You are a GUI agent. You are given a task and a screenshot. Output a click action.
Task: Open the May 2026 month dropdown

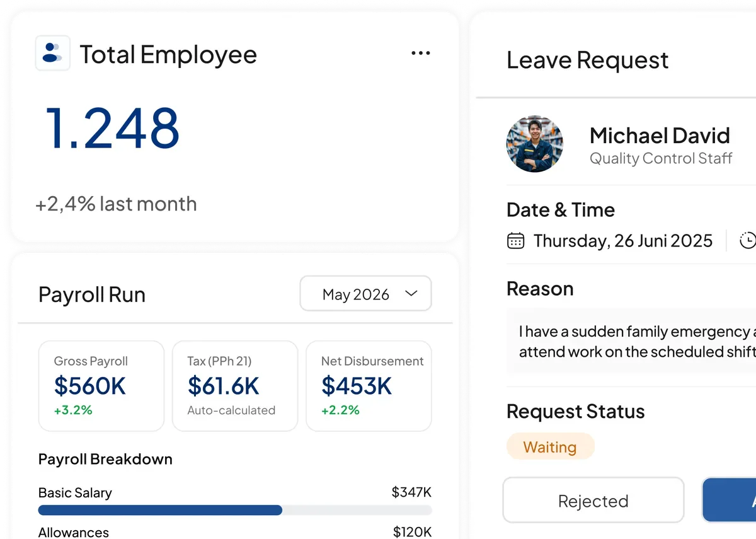[x=365, y=294]
